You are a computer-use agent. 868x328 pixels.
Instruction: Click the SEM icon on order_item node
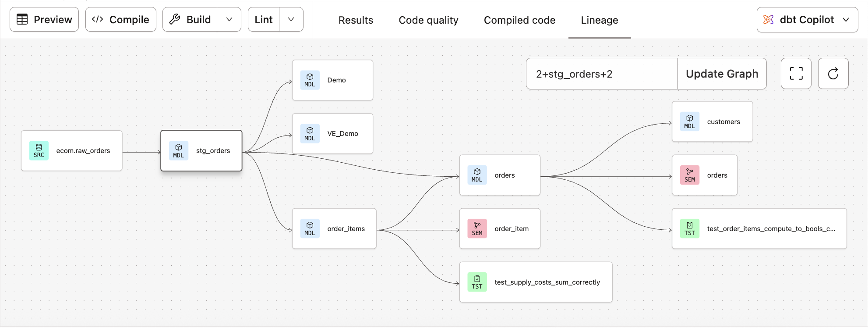click(x=477, y=229)
